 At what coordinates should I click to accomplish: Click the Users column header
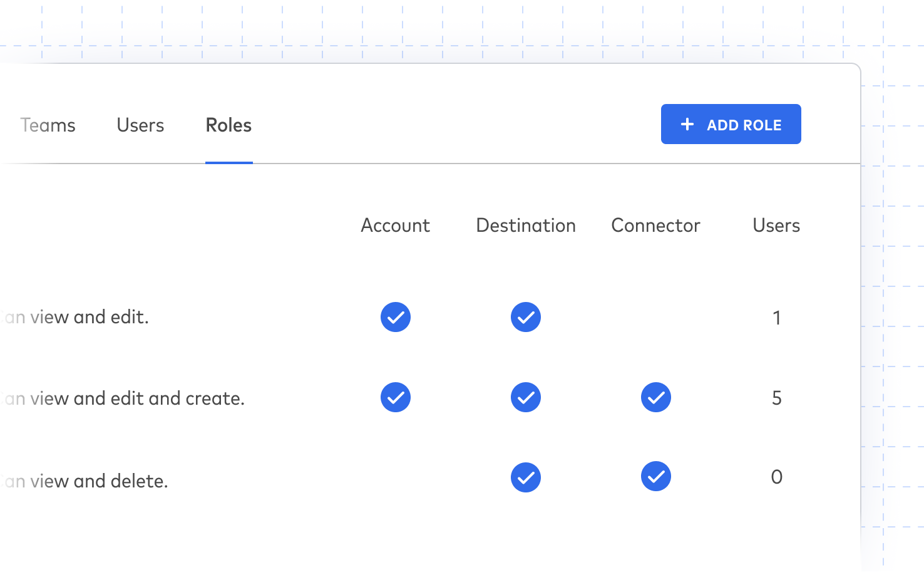pyautogui.click(x=776, y=226)
